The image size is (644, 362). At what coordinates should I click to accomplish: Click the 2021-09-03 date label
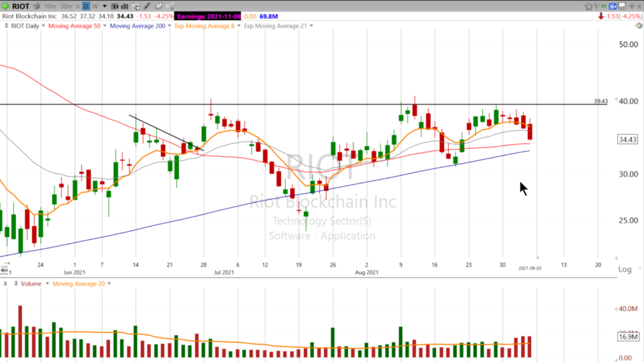point(530,268)
